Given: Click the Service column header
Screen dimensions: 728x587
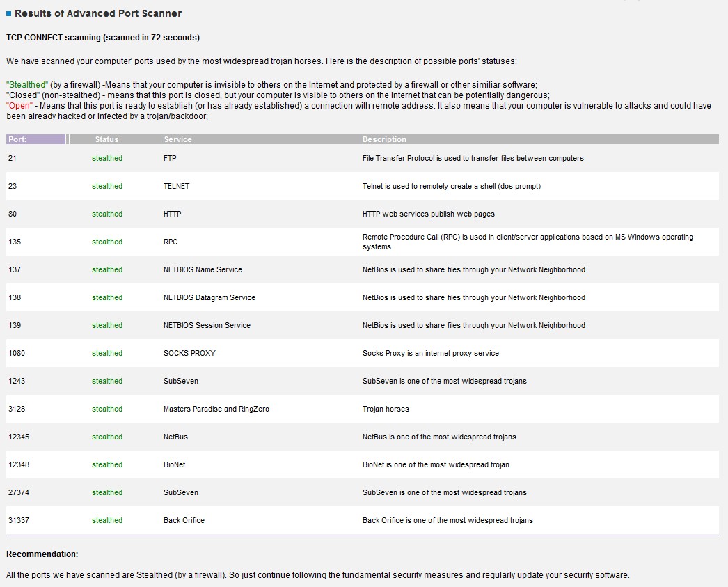Looking at the screenshot, I should pyautogui.click(x=177, y=139).
